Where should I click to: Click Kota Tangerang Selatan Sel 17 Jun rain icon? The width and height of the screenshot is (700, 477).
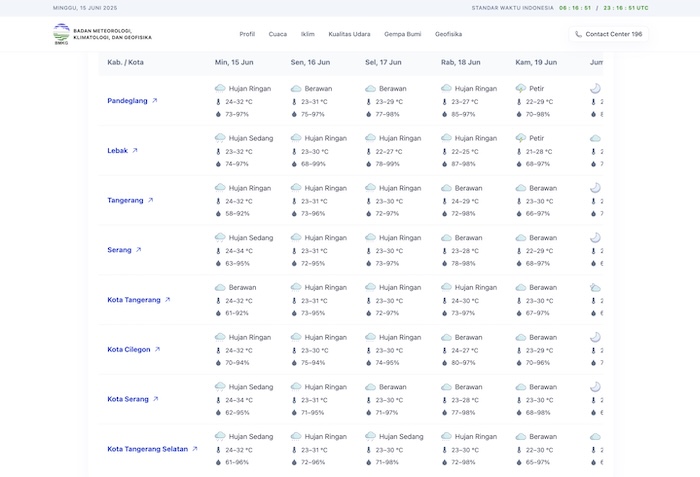click(x=371, y=436)
